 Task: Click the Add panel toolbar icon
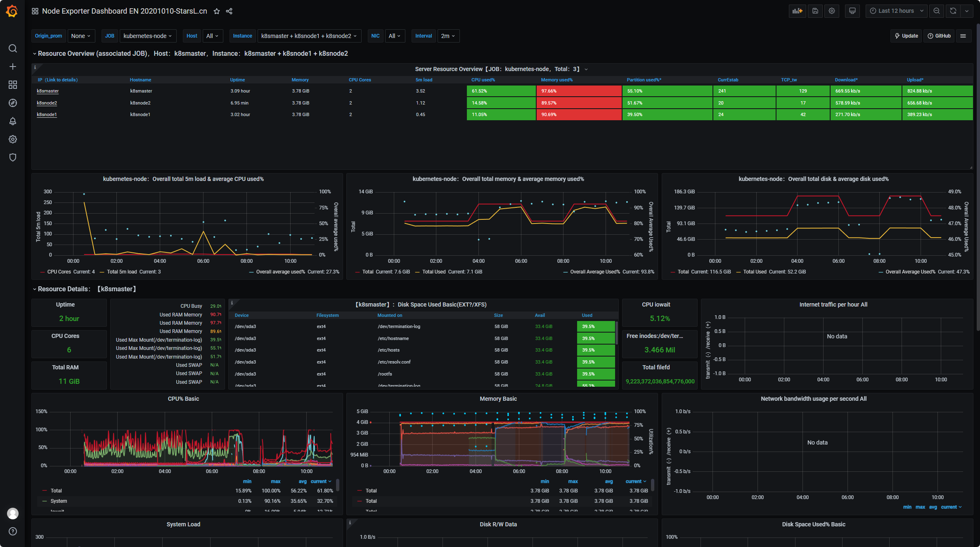pos(797,11)
